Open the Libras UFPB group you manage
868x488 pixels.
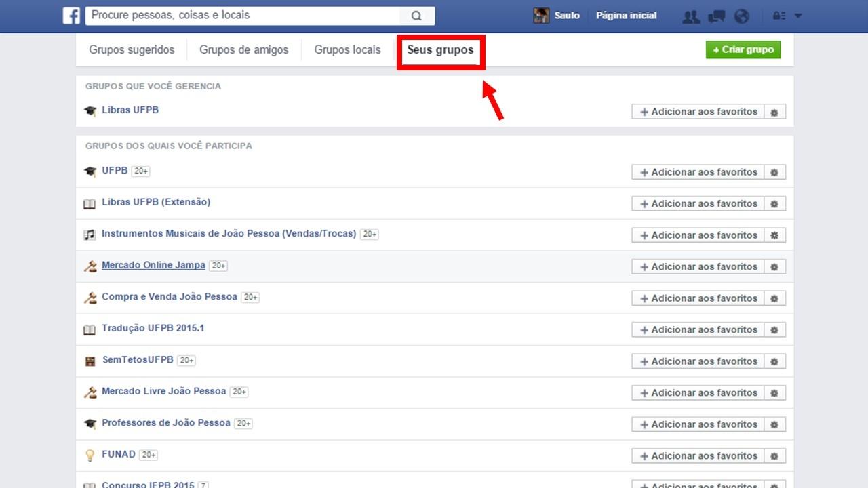pyautogui.click(x=130, y=110)
